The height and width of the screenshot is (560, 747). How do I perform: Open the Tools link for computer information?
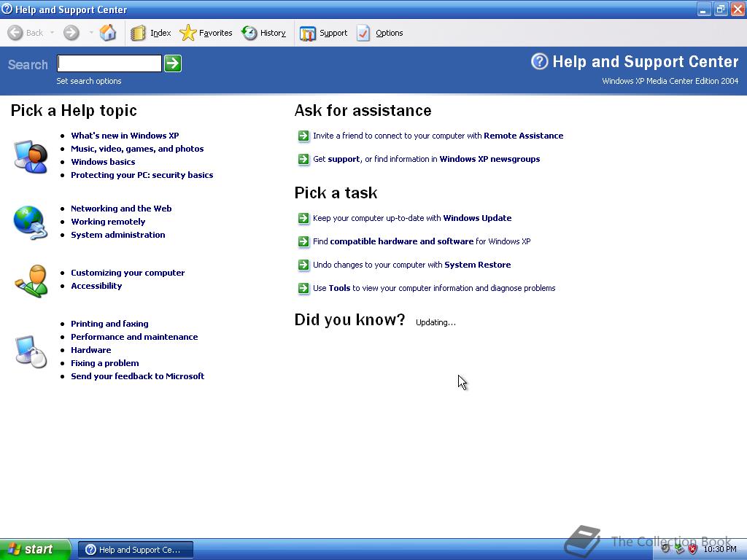click(x=339, y=288)
